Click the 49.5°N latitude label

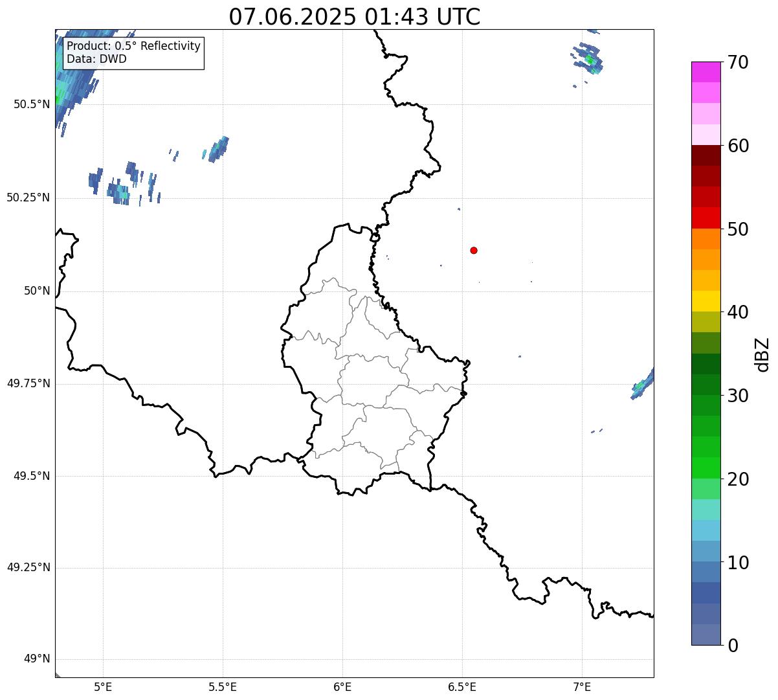coord(31,476)
